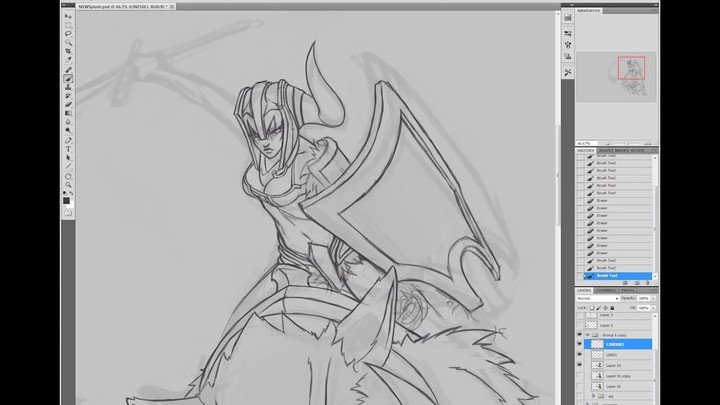Click the Opacity percentage field

[643, 298]
